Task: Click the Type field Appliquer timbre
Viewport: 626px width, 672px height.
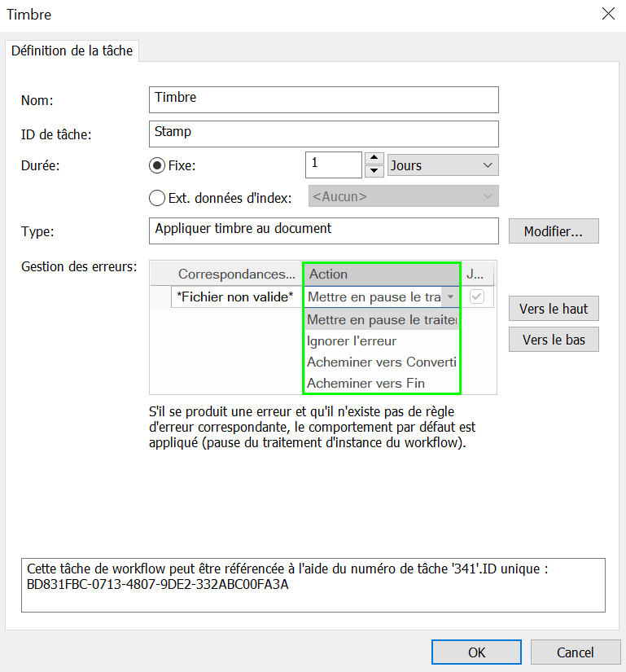Action: [324, 231]
